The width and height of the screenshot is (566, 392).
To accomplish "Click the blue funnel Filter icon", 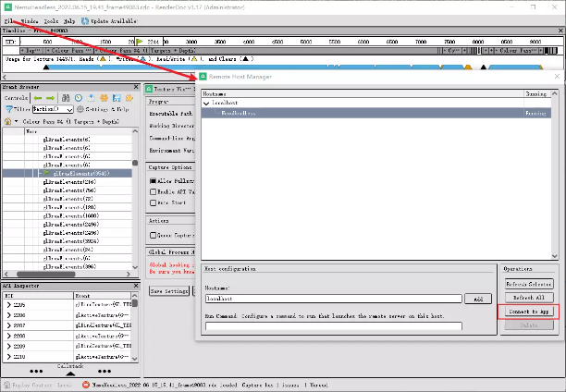I will point(9,109).
